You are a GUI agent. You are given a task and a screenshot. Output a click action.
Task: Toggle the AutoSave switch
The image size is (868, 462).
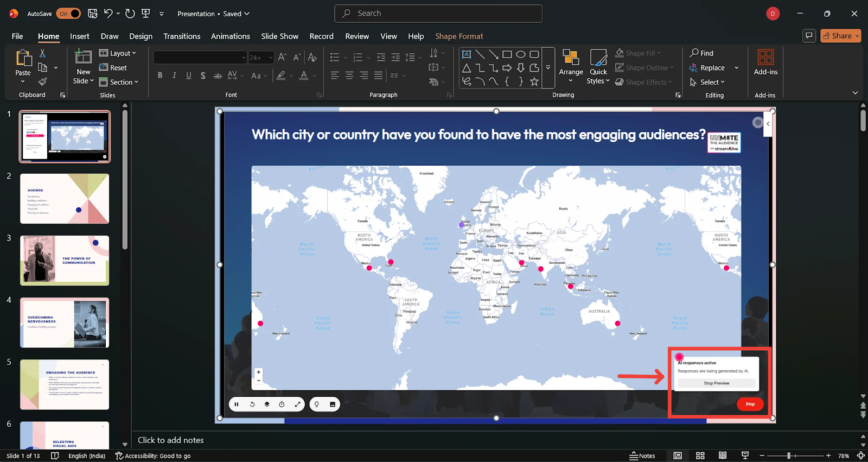coord(68,14)
